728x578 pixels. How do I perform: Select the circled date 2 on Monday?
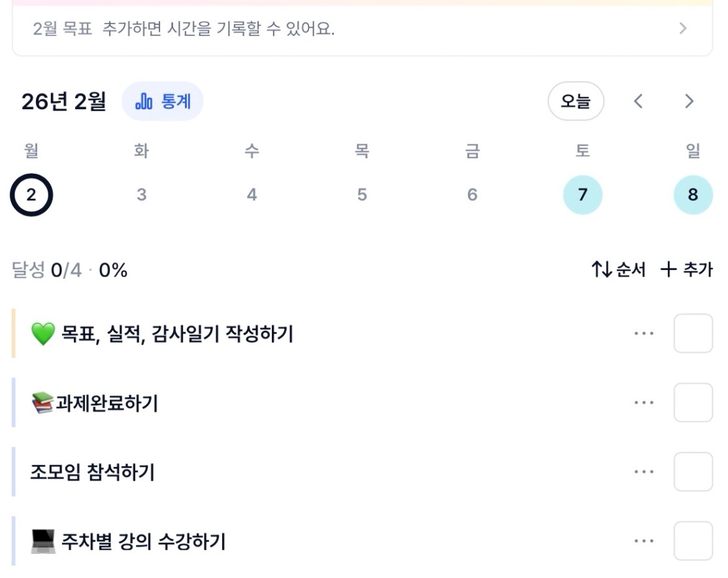pyautogui.click(x=31, y=195)
